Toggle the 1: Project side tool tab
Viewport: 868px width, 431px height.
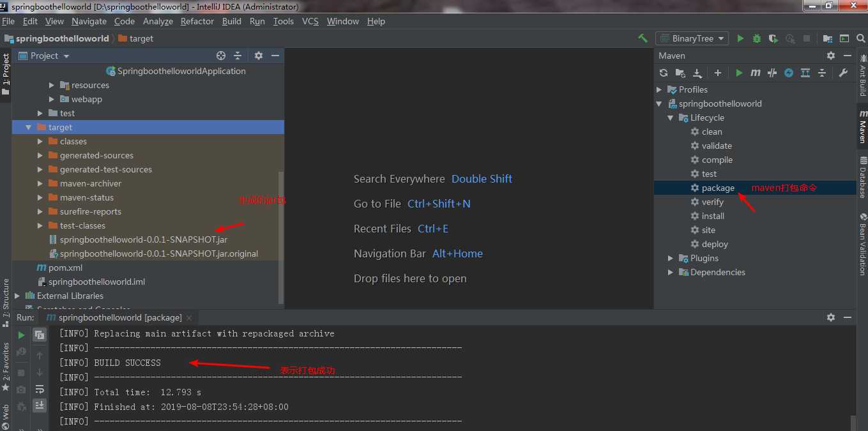pos(6,75)
